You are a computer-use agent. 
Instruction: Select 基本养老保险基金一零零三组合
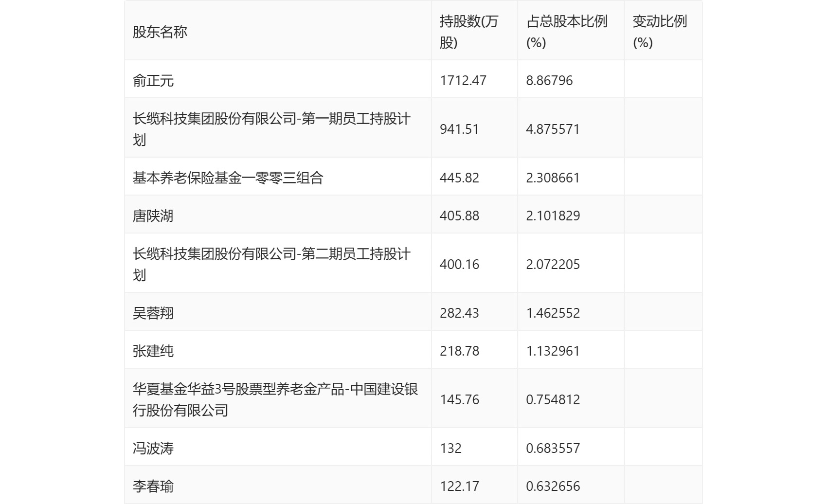click(228, 178)
